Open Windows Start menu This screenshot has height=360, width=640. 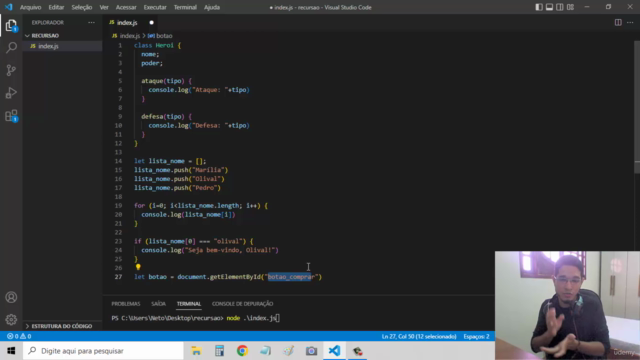(x=11, y=351)
